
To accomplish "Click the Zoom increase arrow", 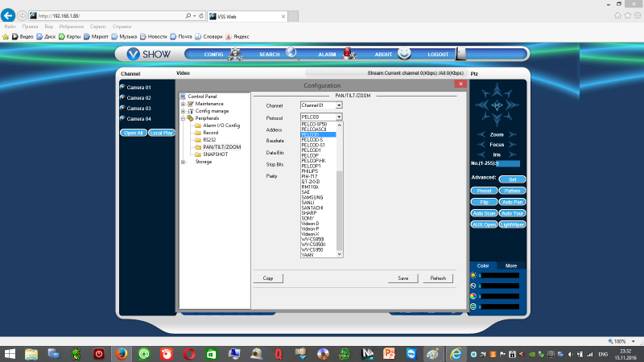I will [x=512, y=134].
